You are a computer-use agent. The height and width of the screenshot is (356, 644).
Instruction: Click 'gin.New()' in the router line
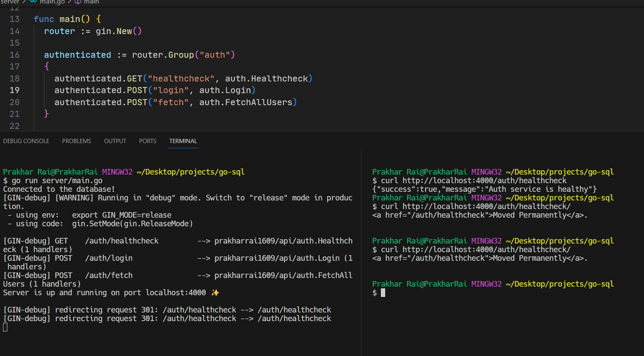pyautogui.click(x=119, y=31)
